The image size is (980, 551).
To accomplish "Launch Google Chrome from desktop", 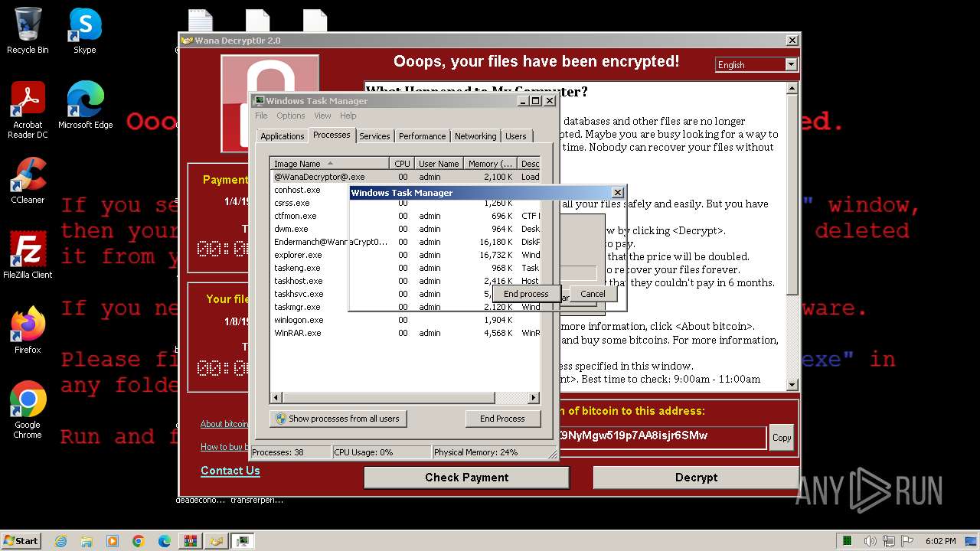I will point(28,410).
